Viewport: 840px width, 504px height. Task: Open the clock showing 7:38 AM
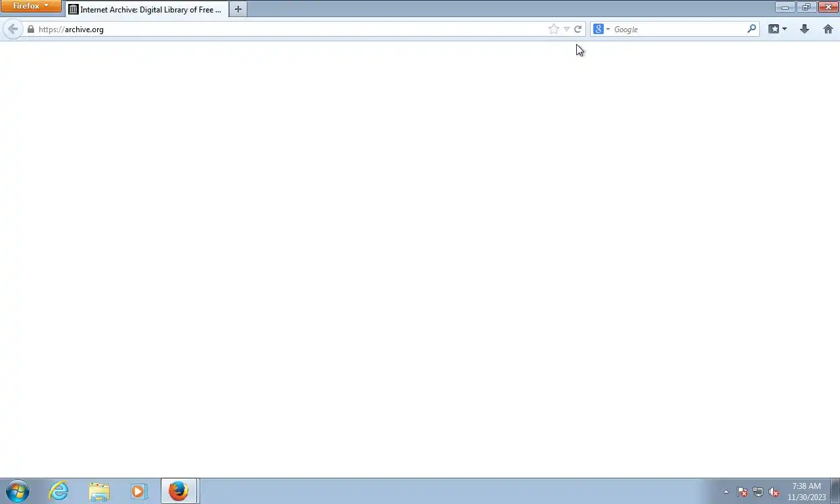pyautogui.click(x=807, y=492)
